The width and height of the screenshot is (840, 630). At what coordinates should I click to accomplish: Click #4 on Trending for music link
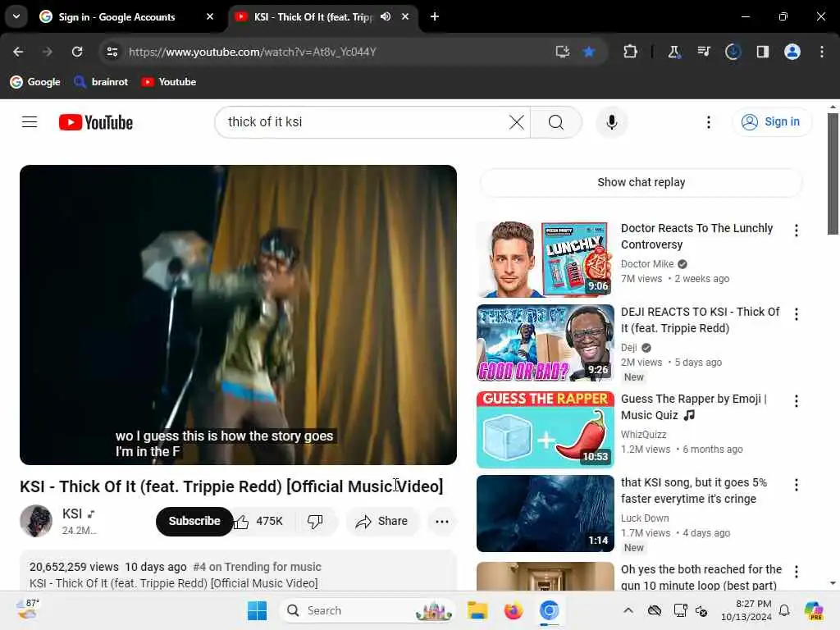pyautogui.click(x=257, y=567)
